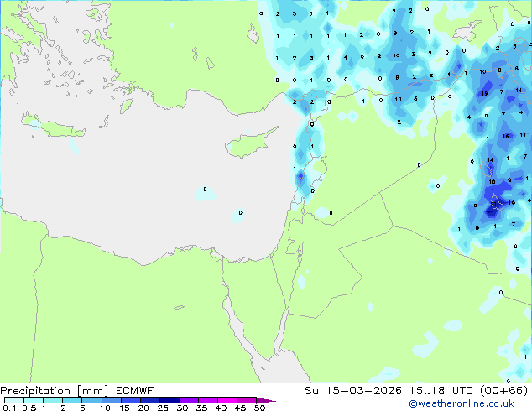Click the "11" precipitation value on the map
The image size is (532, 411).
pyautogui.click(x=523, y=135)
